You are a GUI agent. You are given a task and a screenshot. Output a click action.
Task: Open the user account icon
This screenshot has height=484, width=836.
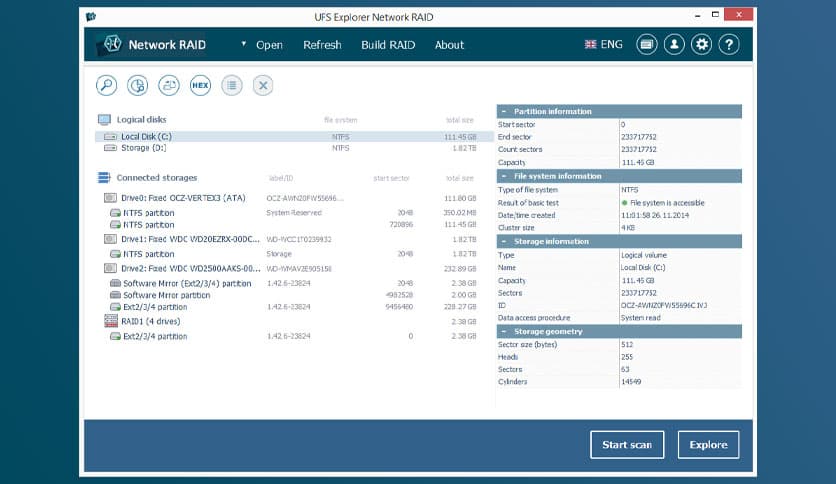(675, 45)
